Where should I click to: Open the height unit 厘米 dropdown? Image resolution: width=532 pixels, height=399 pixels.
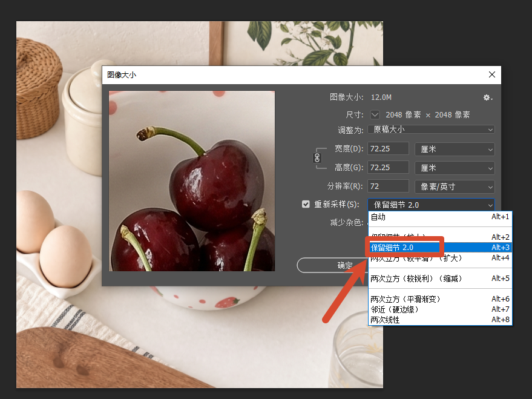click(455, 168)
